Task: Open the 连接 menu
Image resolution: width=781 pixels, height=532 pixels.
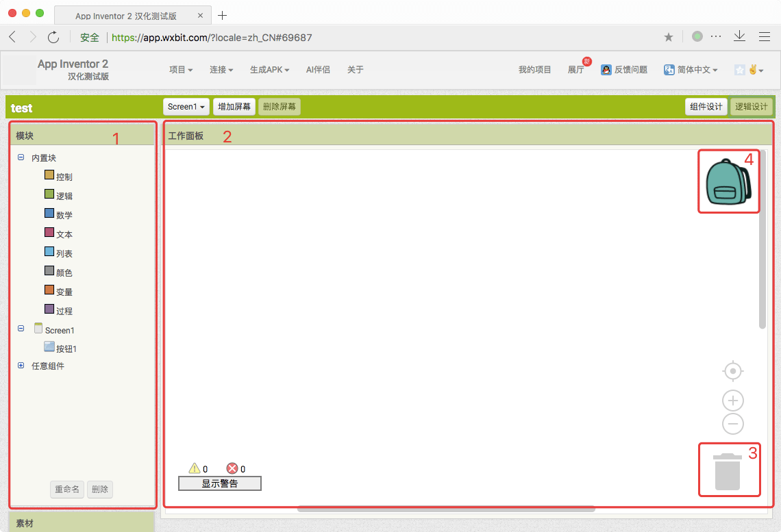Action: click(221, 70)
